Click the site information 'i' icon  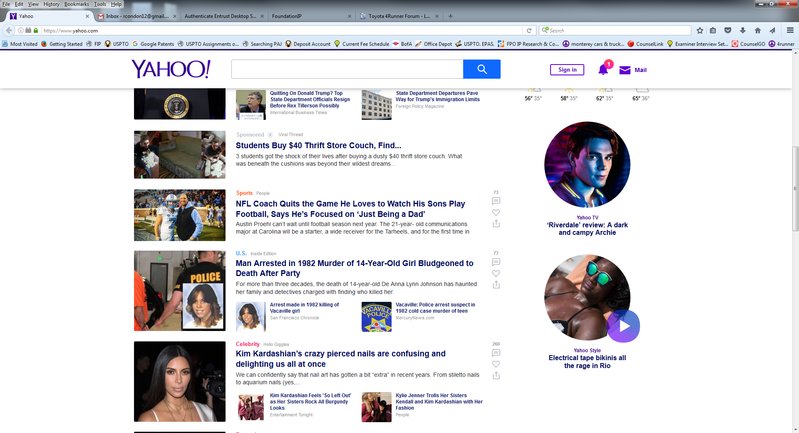click(20, 31)
